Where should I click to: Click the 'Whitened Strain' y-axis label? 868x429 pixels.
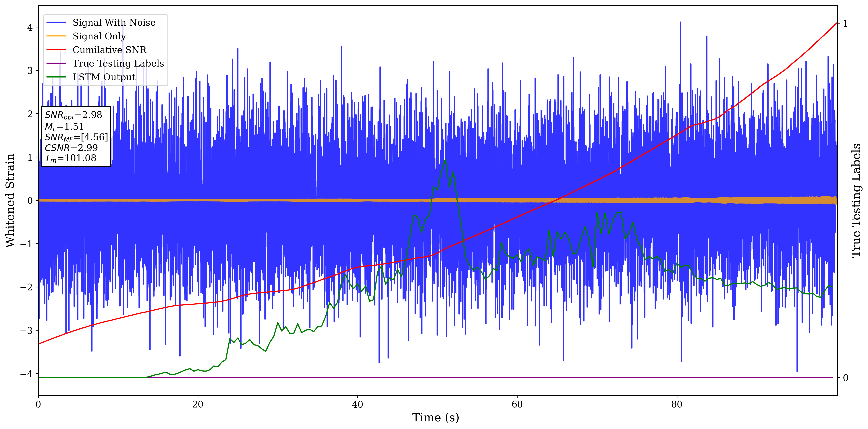[10, 200]
